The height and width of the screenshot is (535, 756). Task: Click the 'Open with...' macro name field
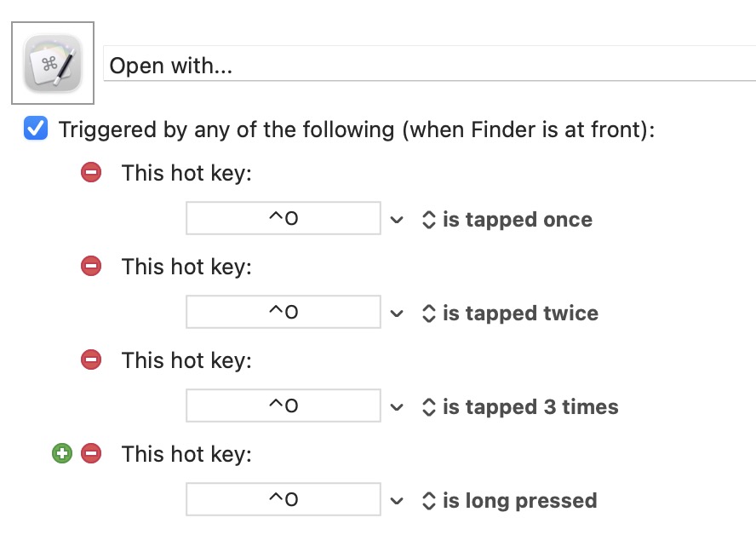pyautogui.click(x=426, y=66)
